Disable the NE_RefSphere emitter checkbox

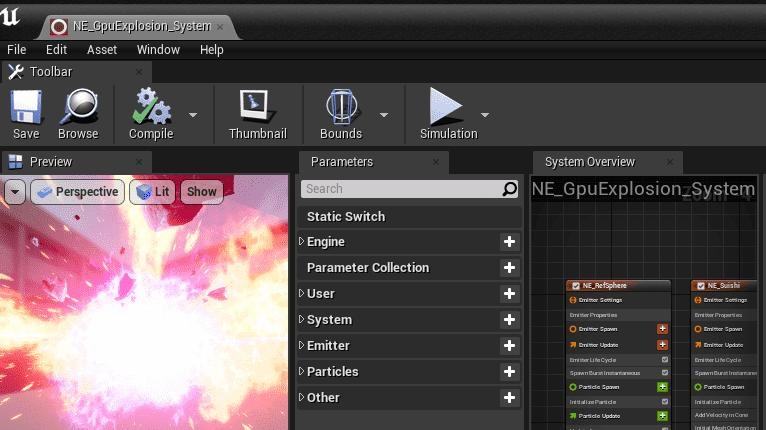point(576,286)
